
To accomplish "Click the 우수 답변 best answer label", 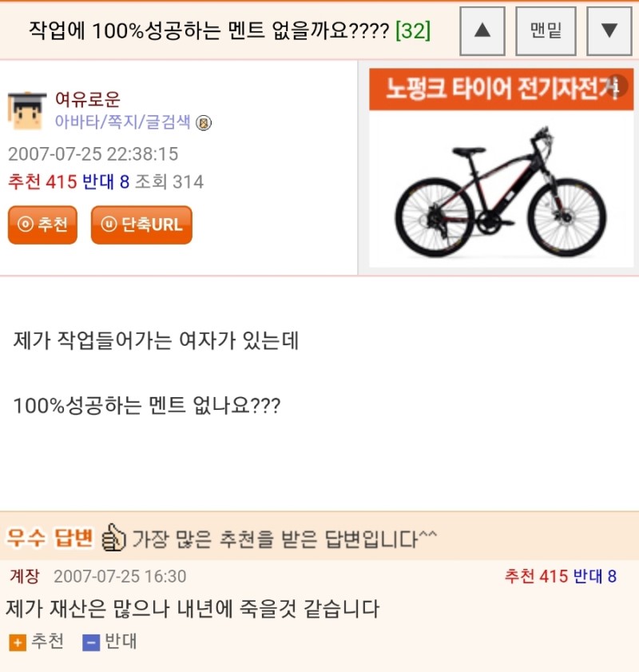I will pos(50,538).
